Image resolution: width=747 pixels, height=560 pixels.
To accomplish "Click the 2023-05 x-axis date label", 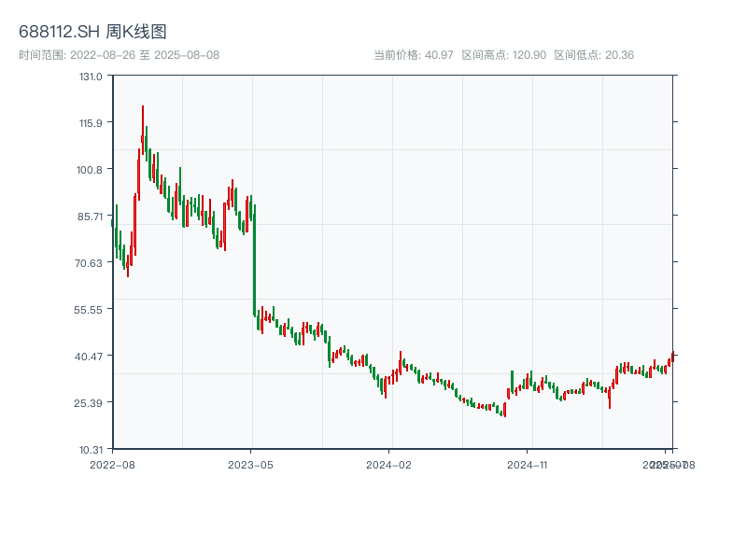I will click(251, 464).
